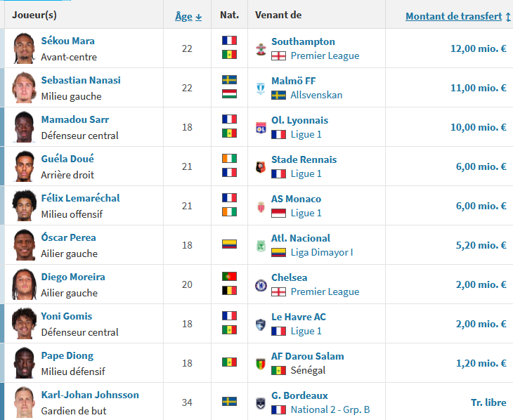Click the Le Havre AC club crest
Viewport: 513px width, 420px height.
tap(261, 324)
